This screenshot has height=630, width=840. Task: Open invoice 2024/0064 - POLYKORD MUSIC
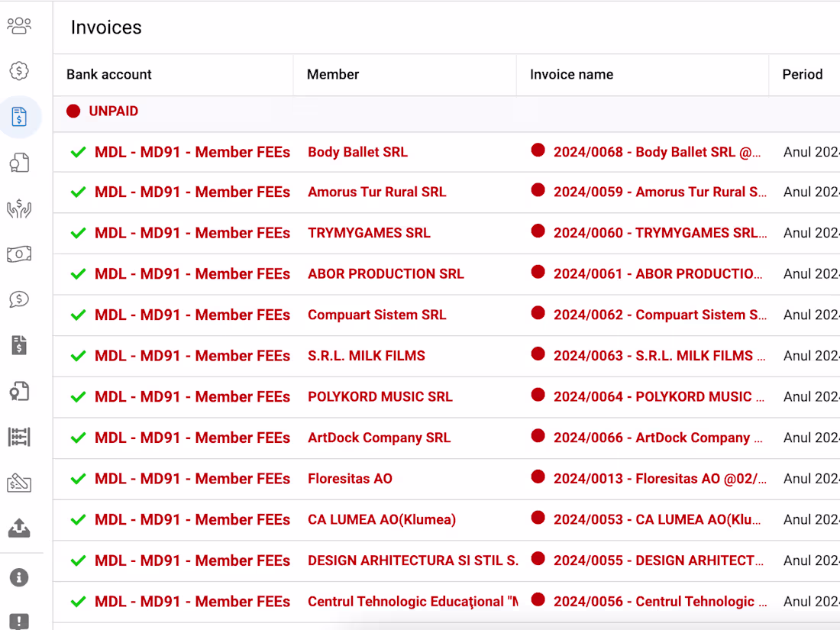pyautogui.click(x=657, y=397)
